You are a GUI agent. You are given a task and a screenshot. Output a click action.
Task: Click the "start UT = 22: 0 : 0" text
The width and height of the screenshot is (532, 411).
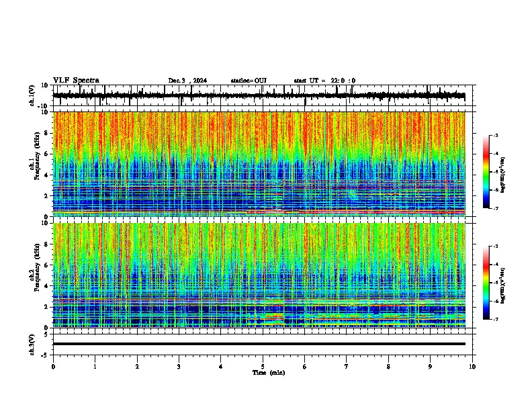pos(324,81)
